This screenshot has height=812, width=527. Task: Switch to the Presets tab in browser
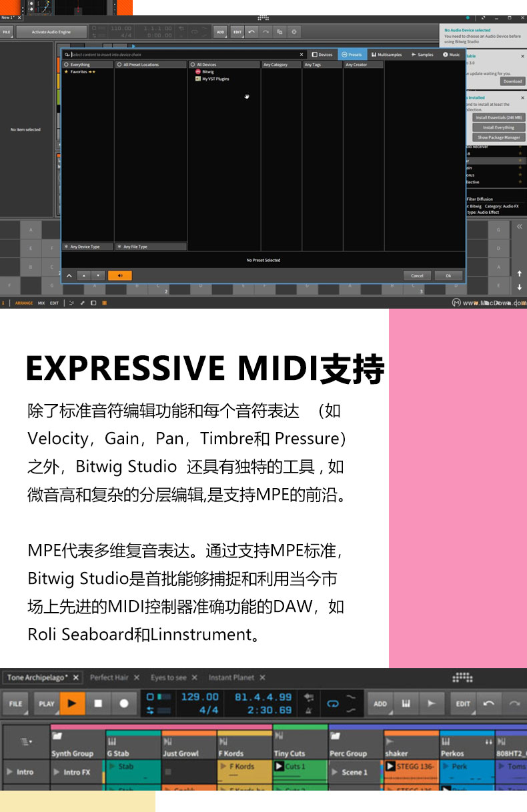[x=352, y=55]
